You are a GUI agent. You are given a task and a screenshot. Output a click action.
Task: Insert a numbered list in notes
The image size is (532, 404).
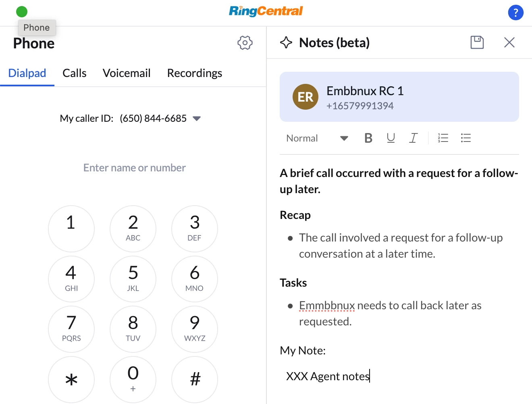[x=443, y=138]
